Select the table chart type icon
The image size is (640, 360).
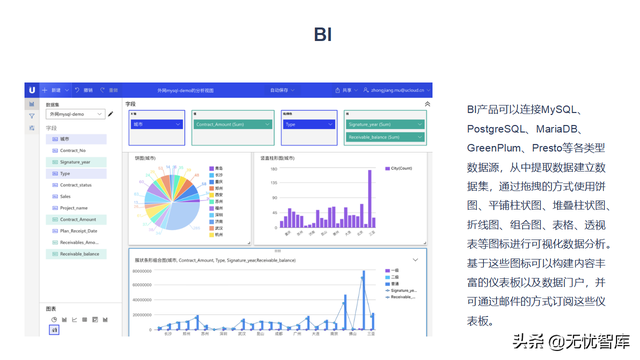tap(84, 320)
